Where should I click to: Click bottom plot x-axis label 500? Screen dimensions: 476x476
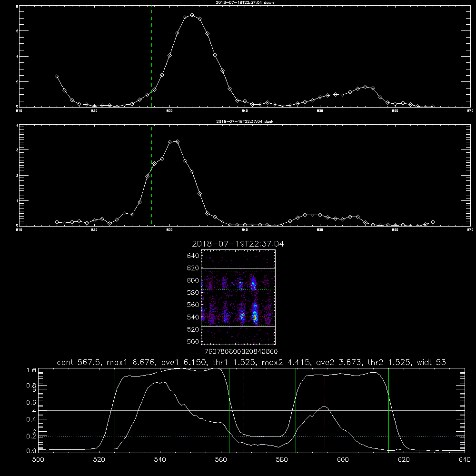(x=38, y=460)
